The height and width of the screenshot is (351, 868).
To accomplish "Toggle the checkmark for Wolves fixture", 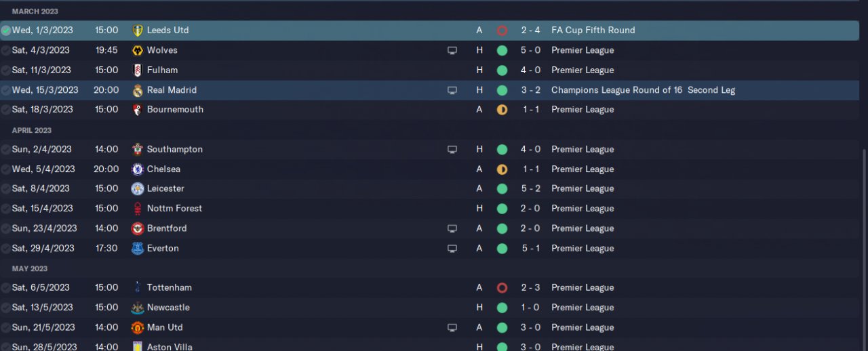I will (x=6, y=50).
